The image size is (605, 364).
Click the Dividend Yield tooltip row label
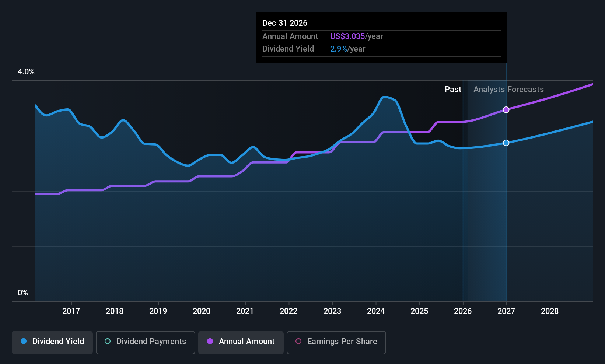point(288,49)
